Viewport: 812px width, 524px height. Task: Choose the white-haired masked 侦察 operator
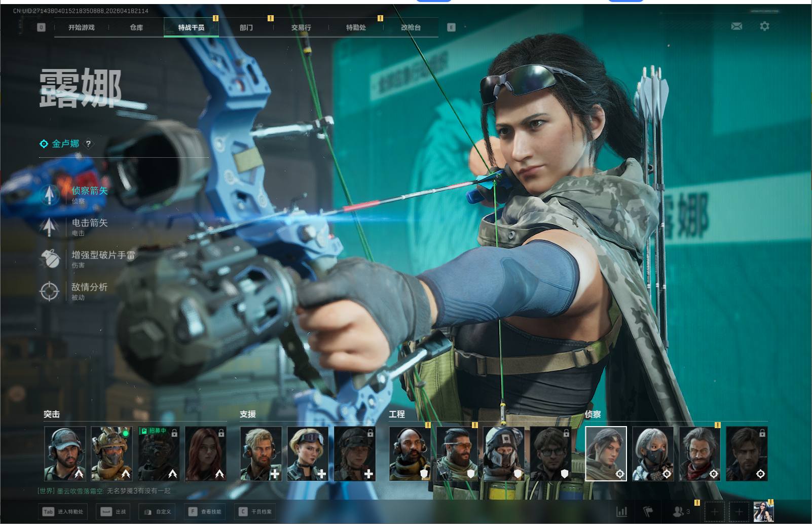pyautogui.click(x=653, y=453)
